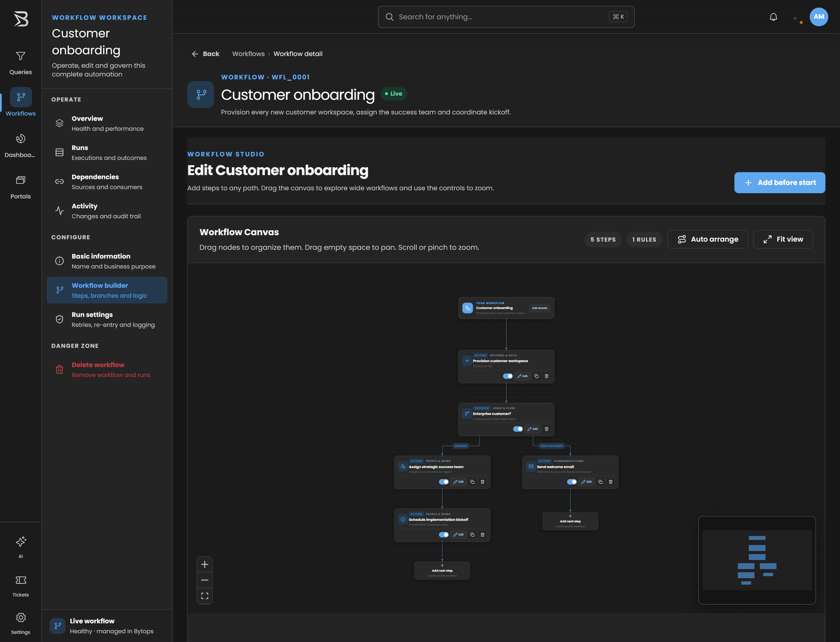Toggle the Provision customer workspace step off
The width and height of the screenshot is (840, 642).
508,376
